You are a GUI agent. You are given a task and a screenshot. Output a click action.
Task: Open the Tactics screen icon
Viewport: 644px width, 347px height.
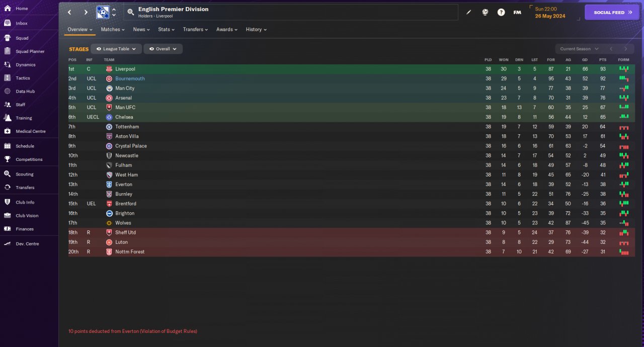tap(7, 78)
